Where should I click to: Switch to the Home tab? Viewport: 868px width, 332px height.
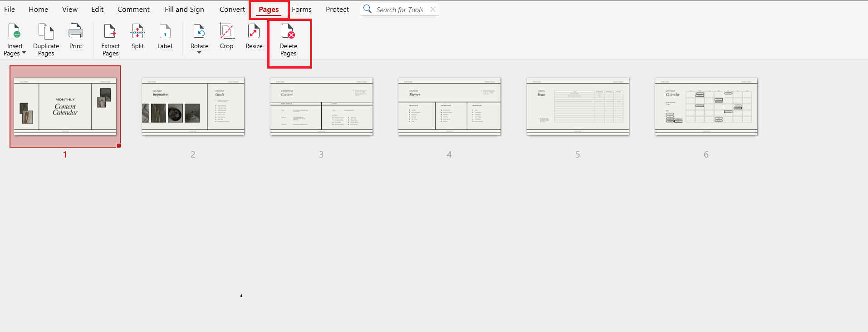38,9
